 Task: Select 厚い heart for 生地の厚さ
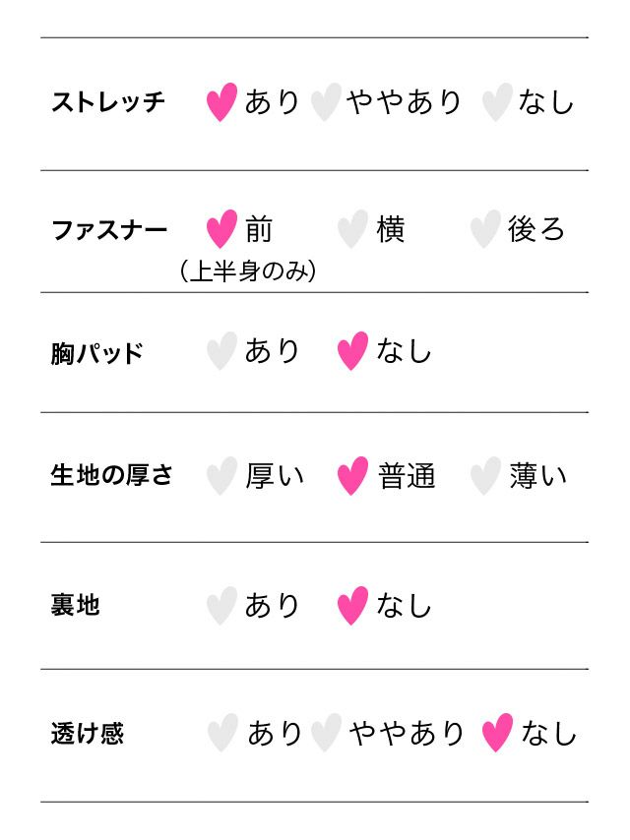click(222, 476)
